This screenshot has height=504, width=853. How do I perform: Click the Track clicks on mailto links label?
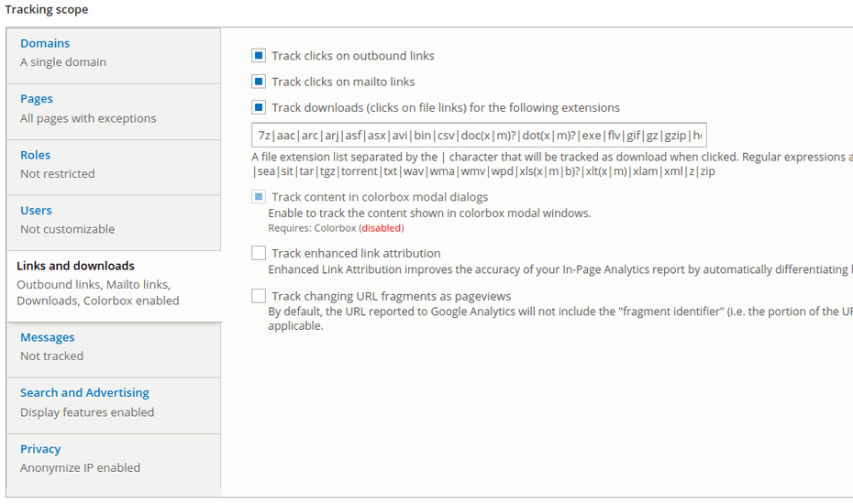(x=343, y=82)
